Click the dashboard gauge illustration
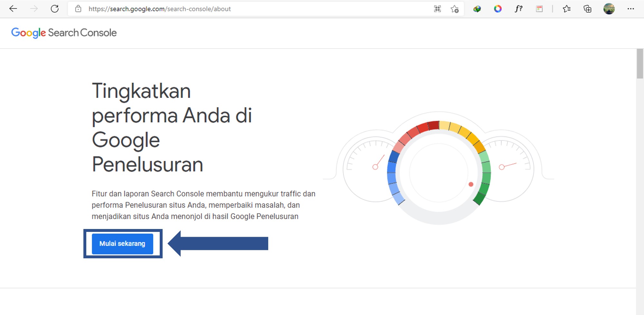This screenshot has height=315, width=644. [x=438, y=168]
